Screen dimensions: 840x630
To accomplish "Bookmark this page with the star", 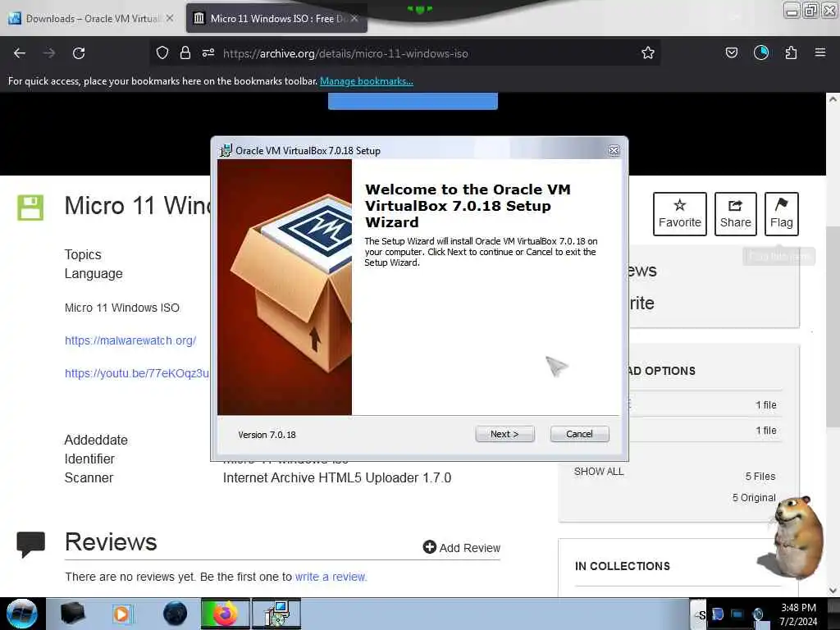I will click(648, 52).
